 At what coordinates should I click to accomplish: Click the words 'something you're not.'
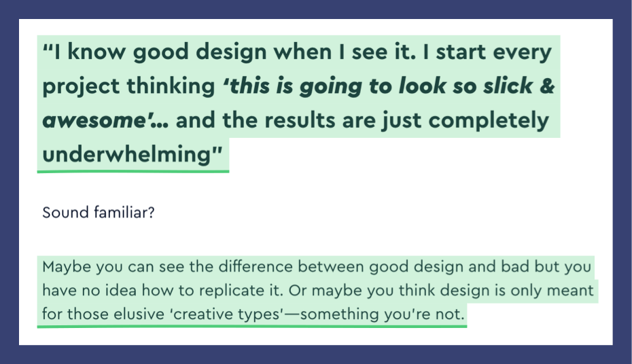click(x=383, y=314)
